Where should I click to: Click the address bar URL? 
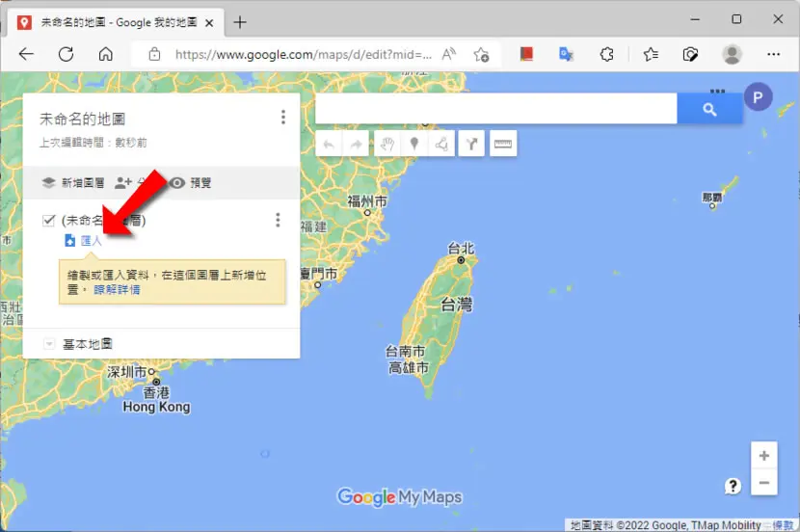click(303, 54)
